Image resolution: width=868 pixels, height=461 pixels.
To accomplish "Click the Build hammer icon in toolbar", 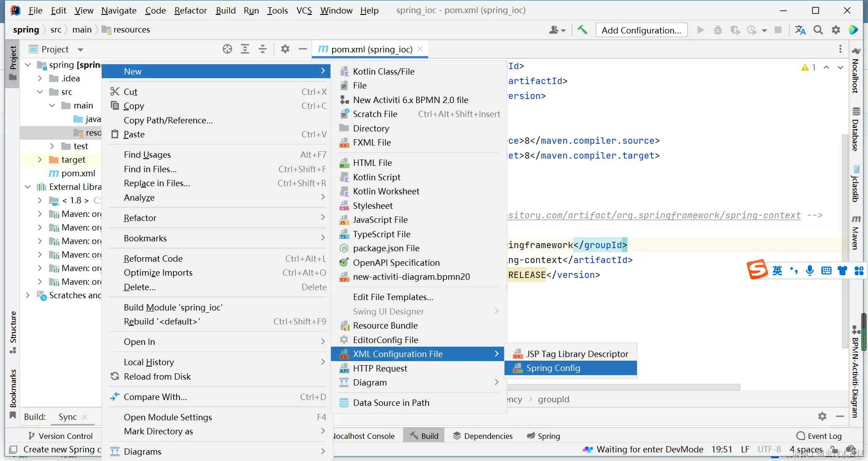I will pos(582,30).
